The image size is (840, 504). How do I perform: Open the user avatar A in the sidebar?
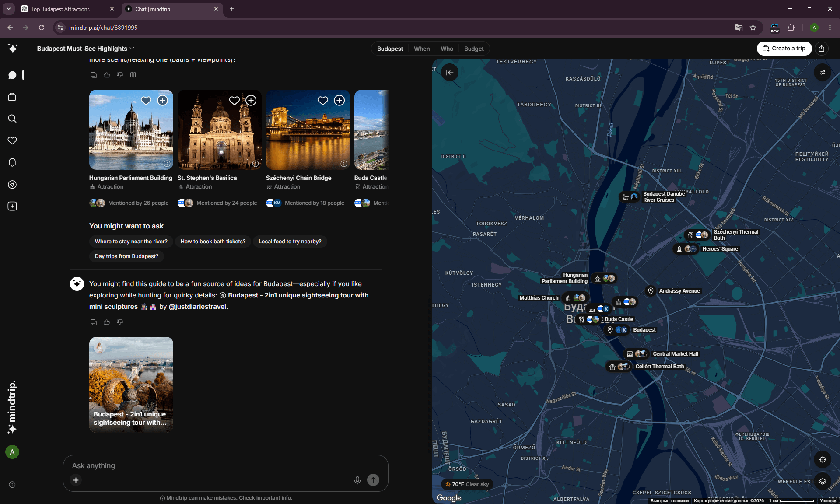12,452
